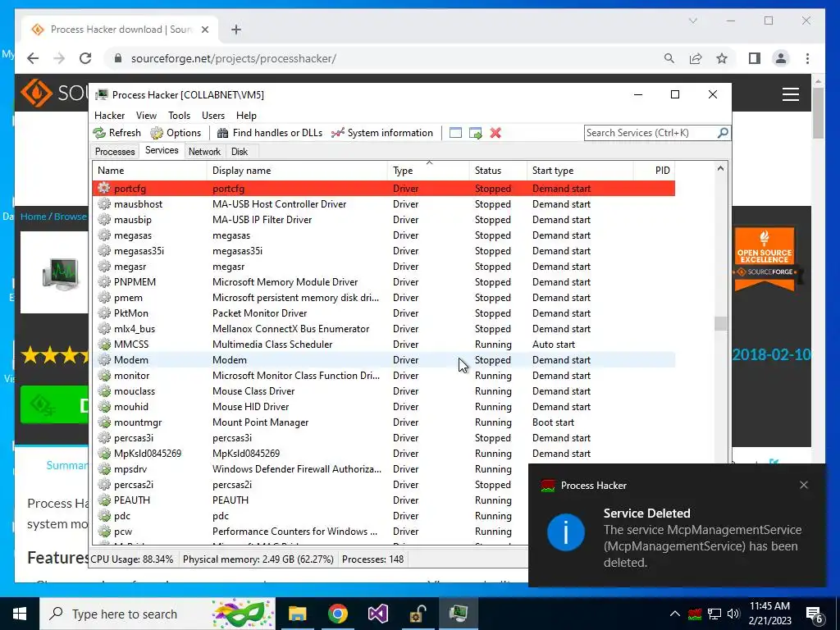Click the gear icon for mausbhost service
The height and width of the screenshot is (630, 840).
[104, 204]
